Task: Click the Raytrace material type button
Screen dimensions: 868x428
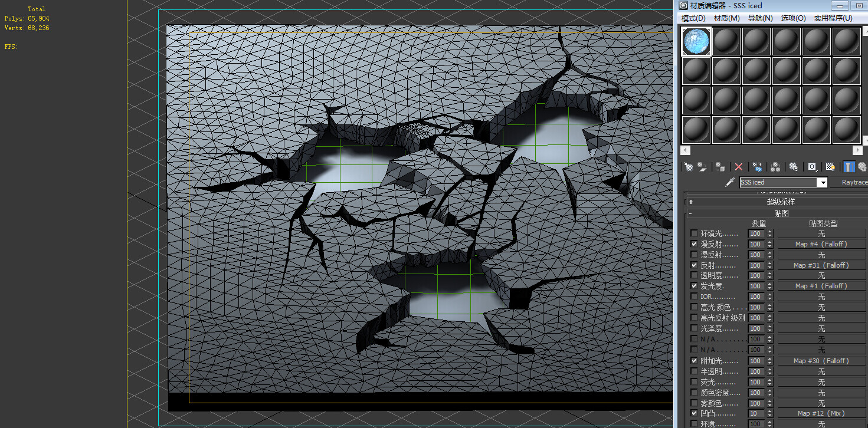Action: 853,182
